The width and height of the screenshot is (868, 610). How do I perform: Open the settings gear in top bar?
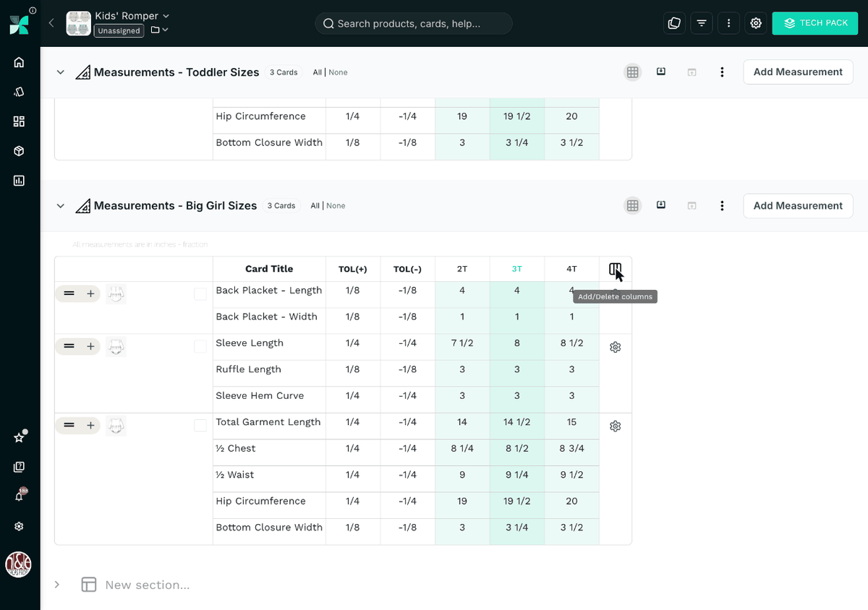(x=756, y=23)
